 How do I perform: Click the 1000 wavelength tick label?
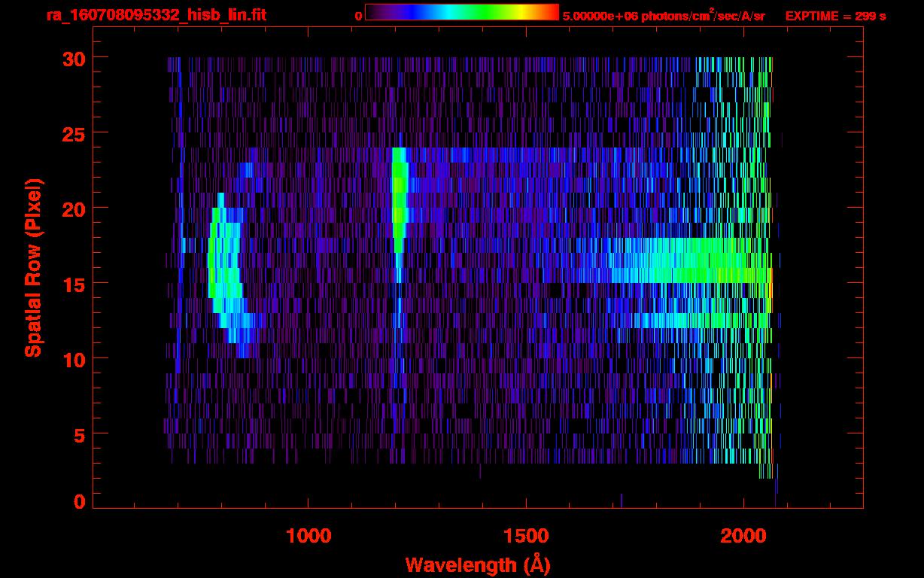(x=309, y=536)
